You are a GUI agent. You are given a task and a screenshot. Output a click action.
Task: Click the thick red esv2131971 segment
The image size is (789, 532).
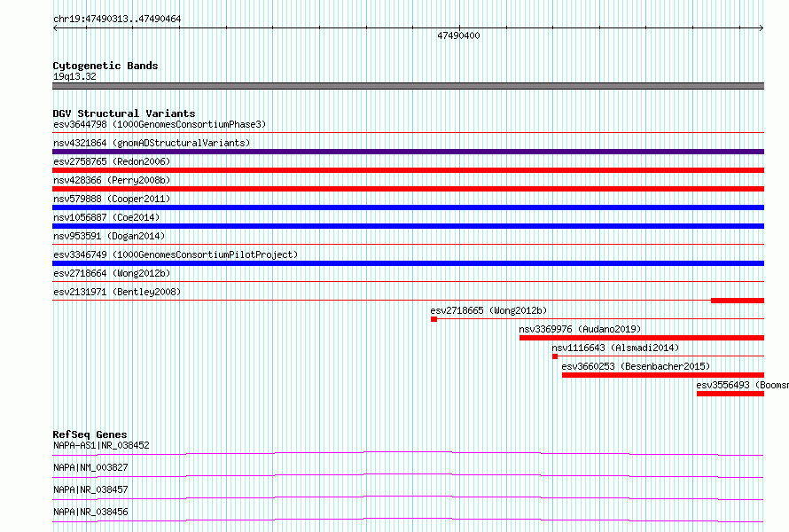tap(738, 301)
